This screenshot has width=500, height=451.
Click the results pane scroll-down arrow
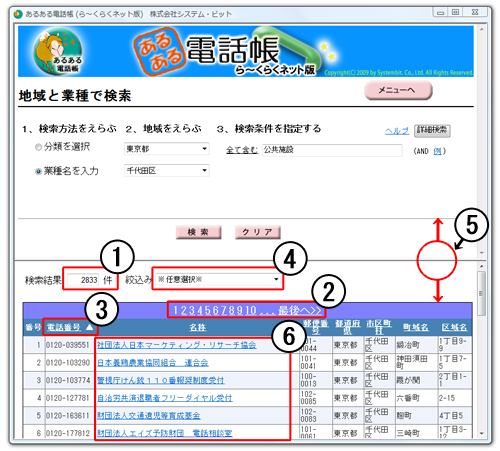point(481,433)
